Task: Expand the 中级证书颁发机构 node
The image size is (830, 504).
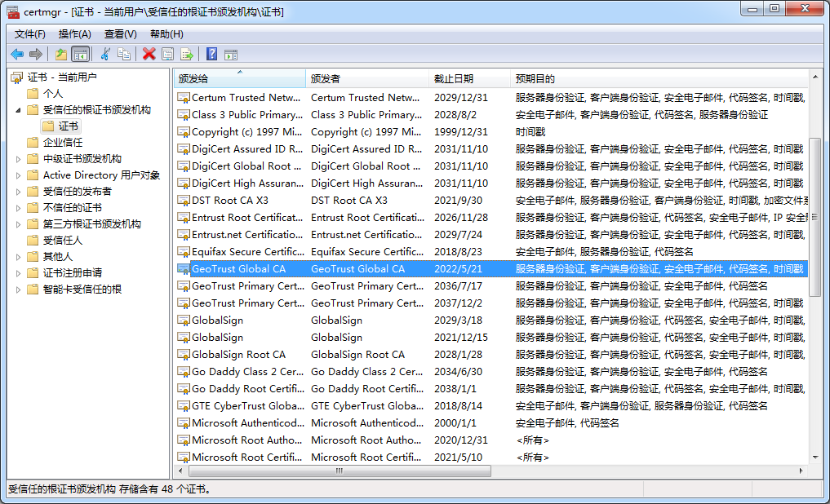Action: click(19, 159)
